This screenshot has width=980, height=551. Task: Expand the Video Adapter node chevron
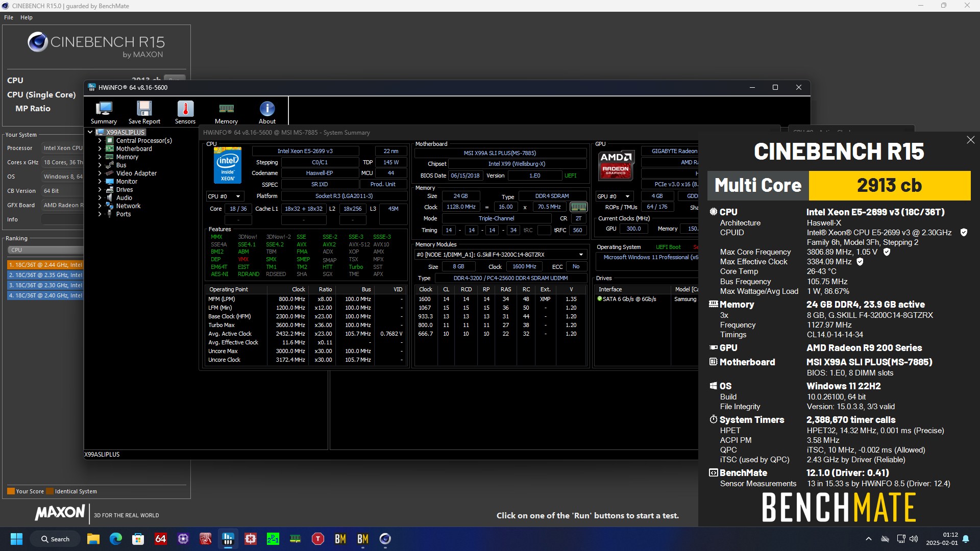100,173
